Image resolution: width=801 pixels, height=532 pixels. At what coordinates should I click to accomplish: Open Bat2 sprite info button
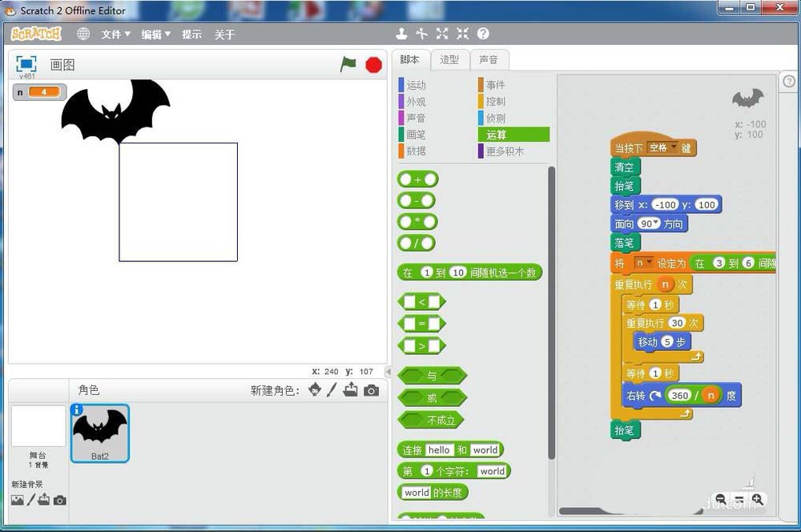pyautogui.click(x=77, y=409)
